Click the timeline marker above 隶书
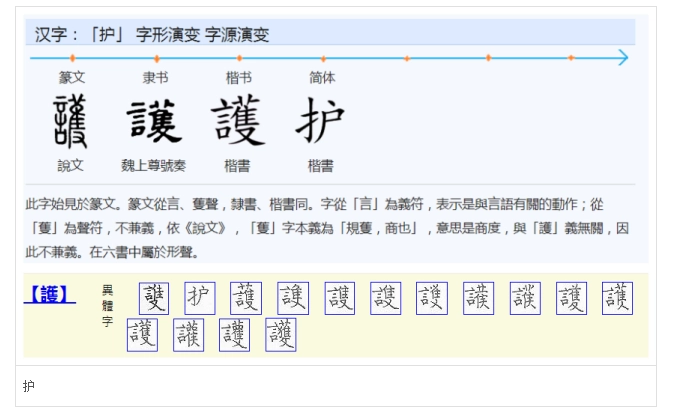 tap(156, 58)
